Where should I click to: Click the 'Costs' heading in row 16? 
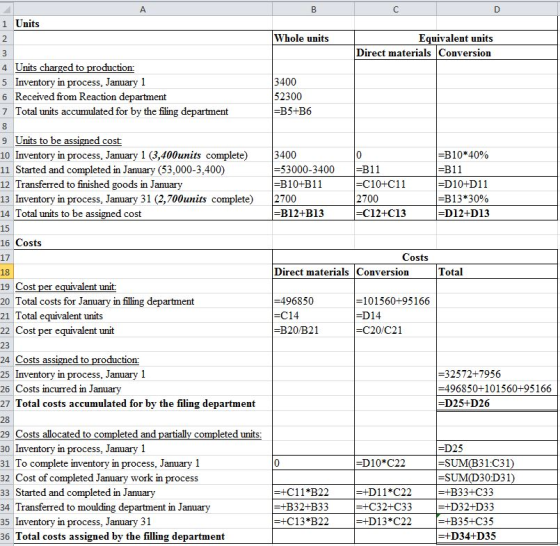(143, 243)
